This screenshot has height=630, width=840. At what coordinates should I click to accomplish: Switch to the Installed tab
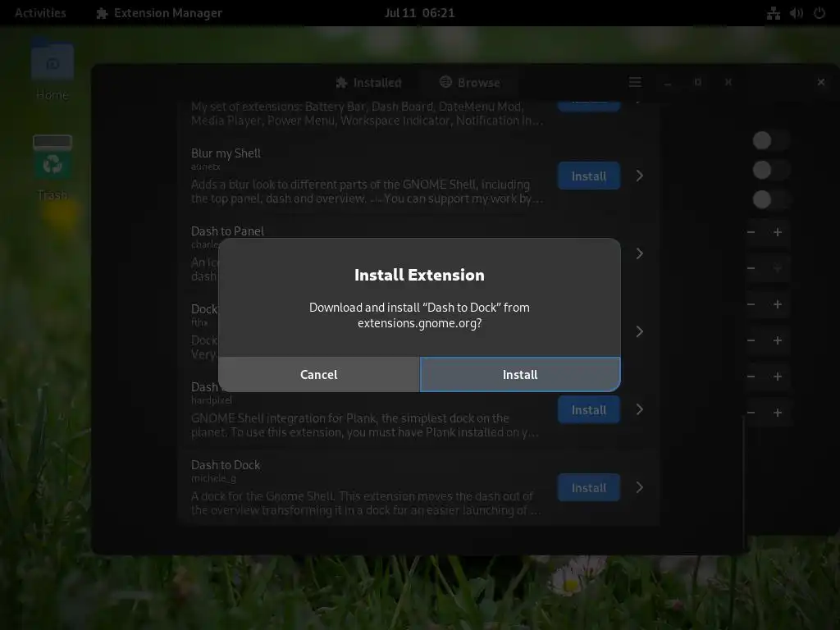tap(368, 83)
